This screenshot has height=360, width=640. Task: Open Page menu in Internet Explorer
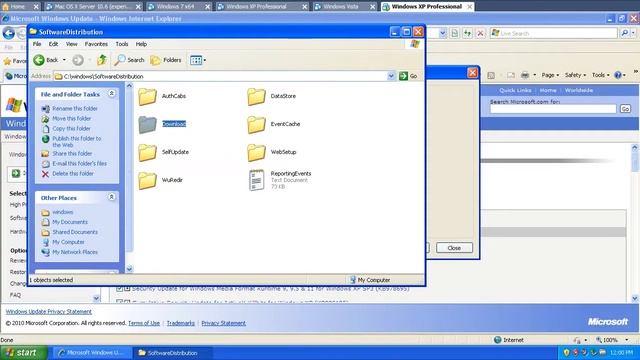pyautogui.click(x=550, y=75)
